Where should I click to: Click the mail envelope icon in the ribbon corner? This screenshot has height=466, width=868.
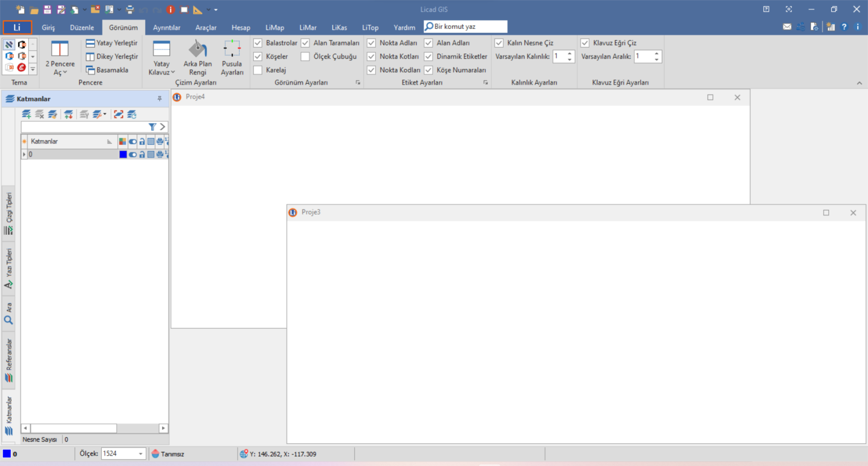click(x=787, y=27)
